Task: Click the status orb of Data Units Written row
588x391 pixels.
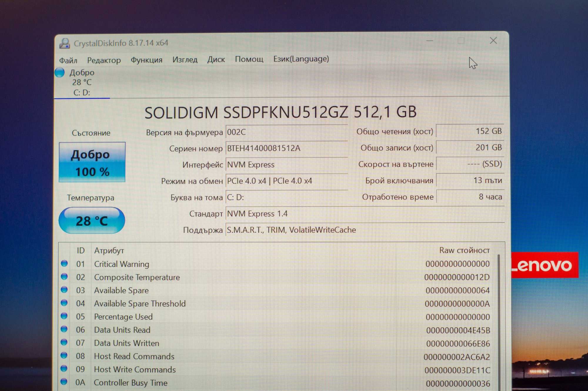Action: [x=64, y=342]
